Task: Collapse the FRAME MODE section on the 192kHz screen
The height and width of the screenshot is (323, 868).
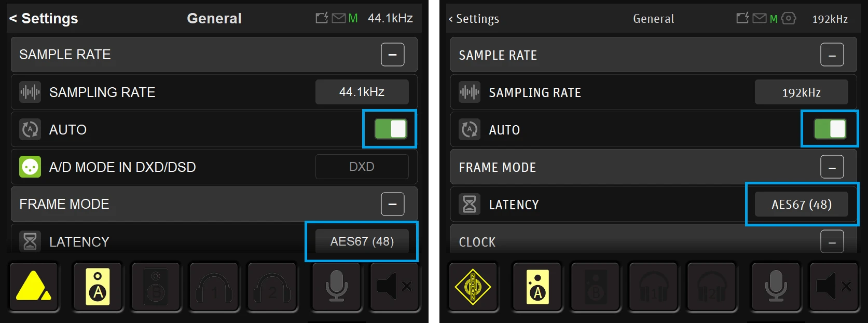Action: point(832,167)
